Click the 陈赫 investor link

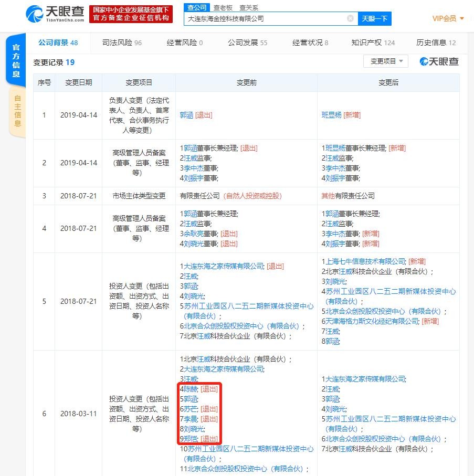coord(191,389)
